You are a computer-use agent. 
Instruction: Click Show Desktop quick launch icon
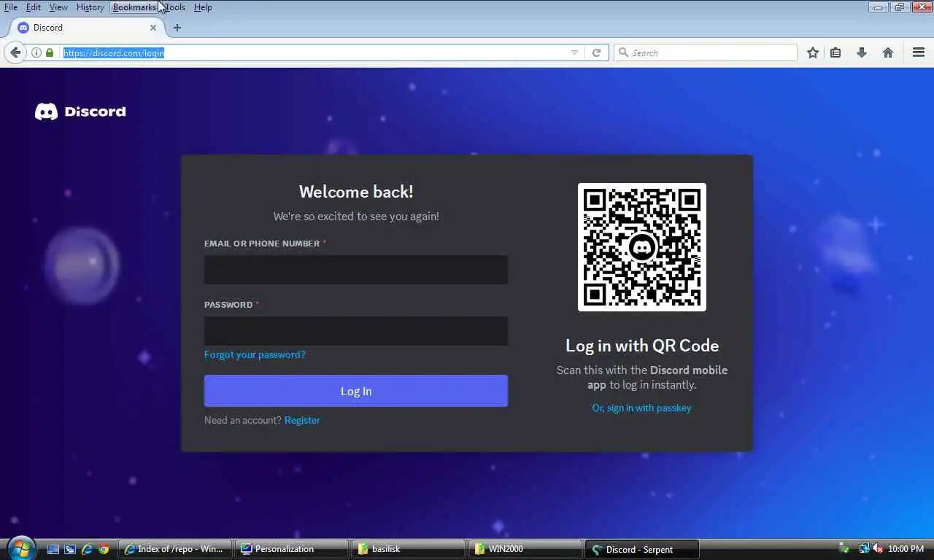53,549
